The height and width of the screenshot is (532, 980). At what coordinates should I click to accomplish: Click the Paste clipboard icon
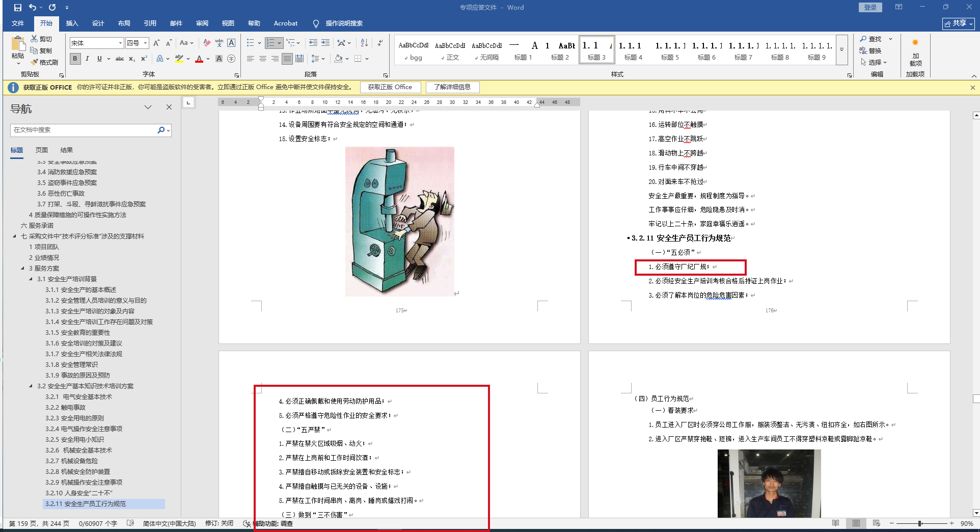pyautogui.click(x=18, y=44)
